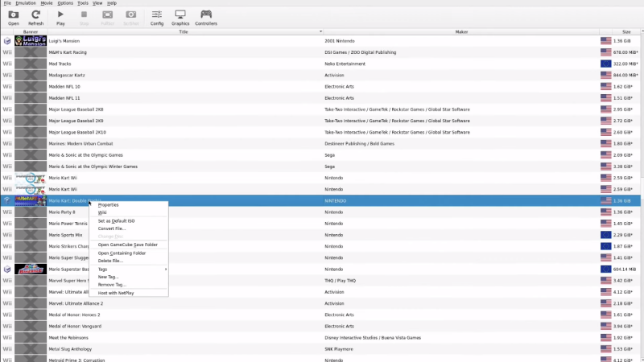Viewport: 644px width, 362px height.
Task: Select Open GameCube Save Folder
Action: [x=129, y=245]
